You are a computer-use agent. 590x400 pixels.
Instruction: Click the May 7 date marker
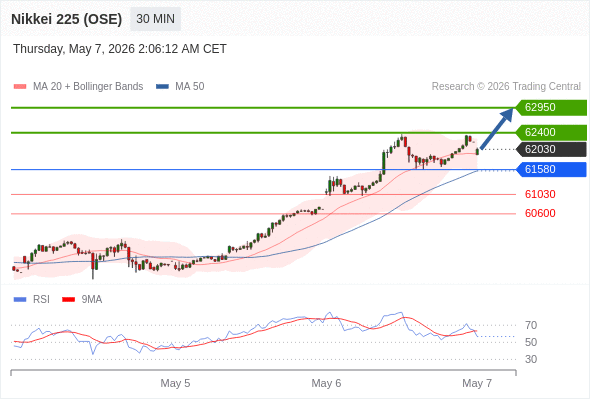tap(477, 383)
